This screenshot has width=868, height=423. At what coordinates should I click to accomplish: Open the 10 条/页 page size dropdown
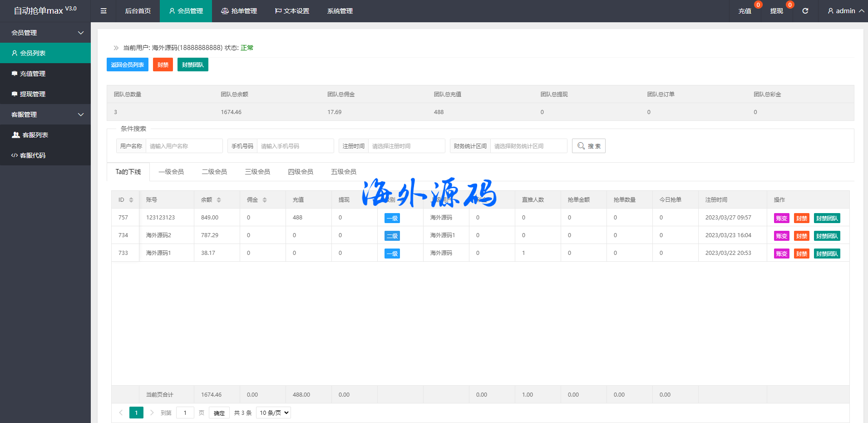coord(273,413)
